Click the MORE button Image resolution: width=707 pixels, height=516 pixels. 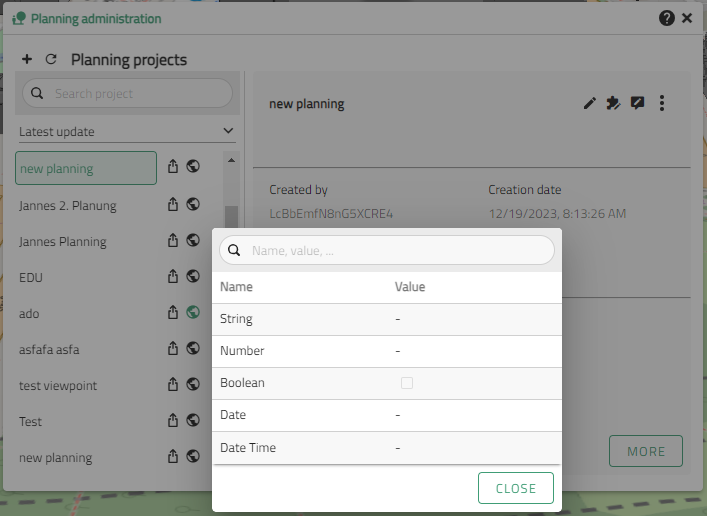click(645, 451)
